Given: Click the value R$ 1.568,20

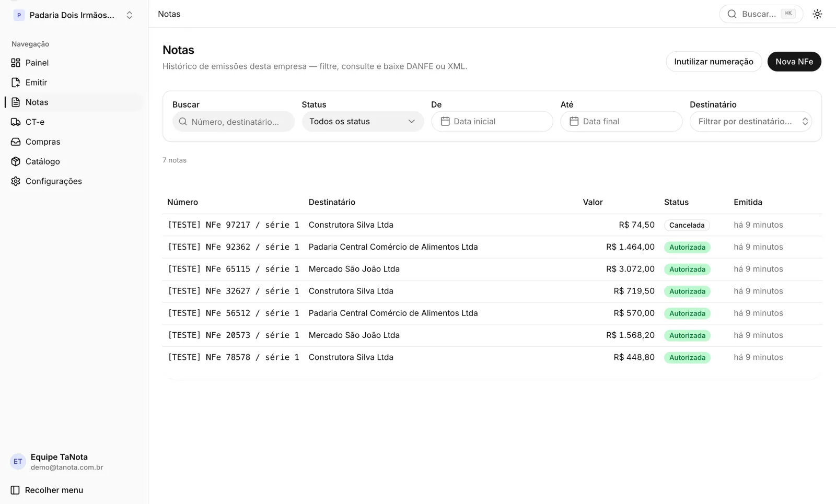Looking at the screenshot, I should (x=630, y=335).
